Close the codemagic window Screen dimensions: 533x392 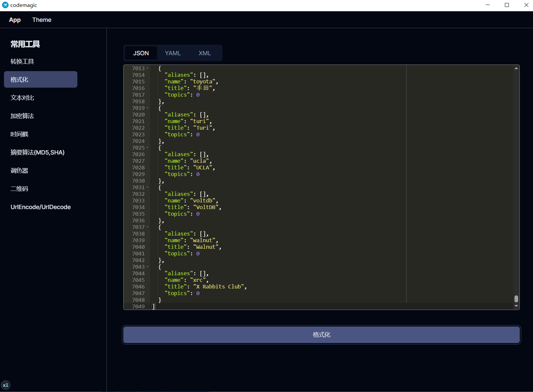tap(526, 5)
